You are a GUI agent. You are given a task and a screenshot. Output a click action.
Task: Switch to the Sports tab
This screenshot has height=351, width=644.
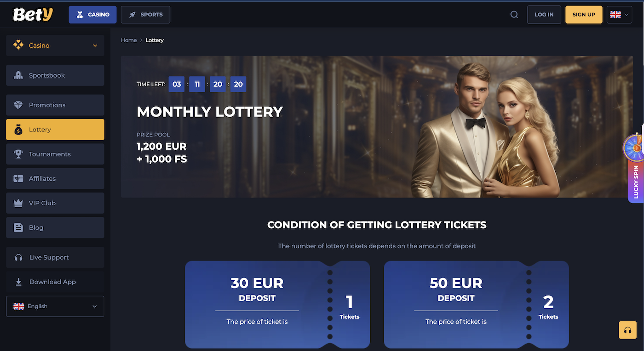[x=145, y=15]
